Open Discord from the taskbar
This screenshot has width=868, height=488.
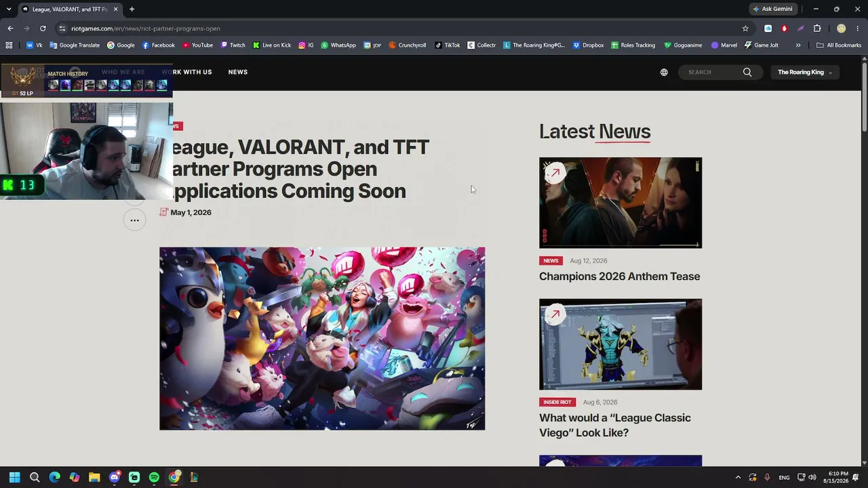tap(114, 477)
